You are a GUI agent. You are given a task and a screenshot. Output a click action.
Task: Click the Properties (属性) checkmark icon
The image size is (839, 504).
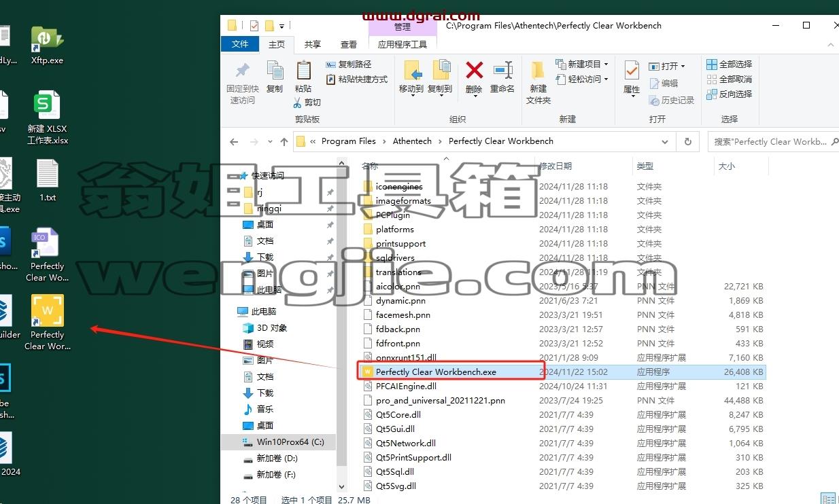[632, 71]
